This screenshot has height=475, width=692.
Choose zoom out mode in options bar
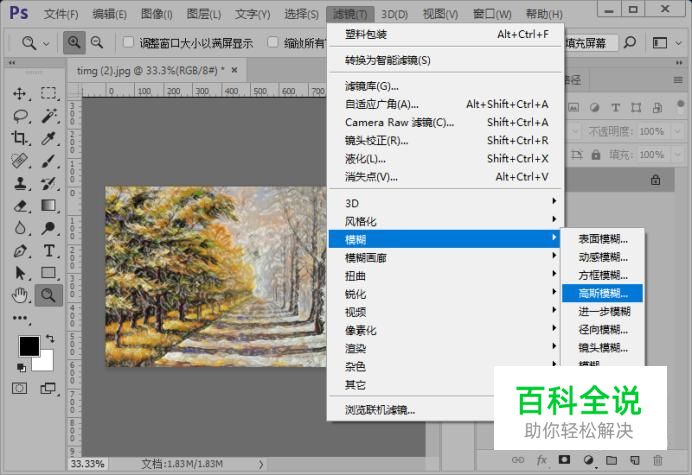[x=97, y=42]
